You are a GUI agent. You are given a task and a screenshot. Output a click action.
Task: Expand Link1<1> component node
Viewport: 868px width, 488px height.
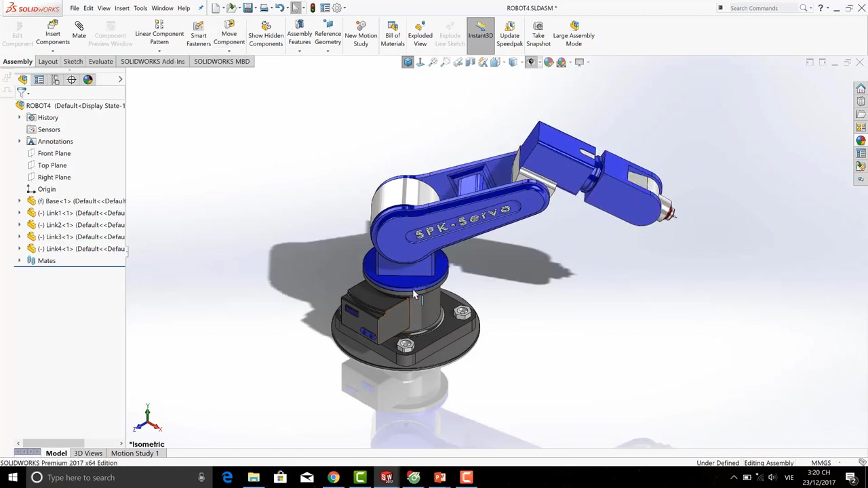(19, 213)
